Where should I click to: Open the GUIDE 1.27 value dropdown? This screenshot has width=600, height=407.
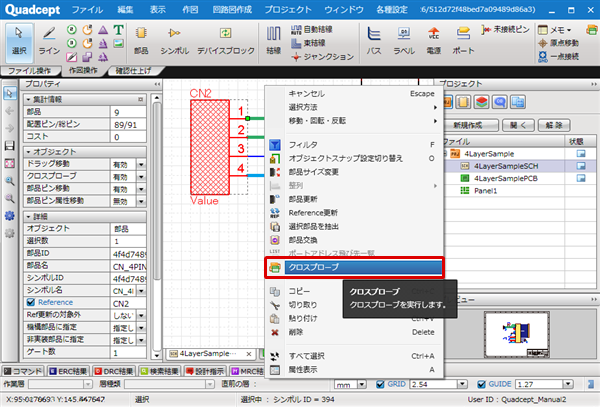[x=568, y=384]
